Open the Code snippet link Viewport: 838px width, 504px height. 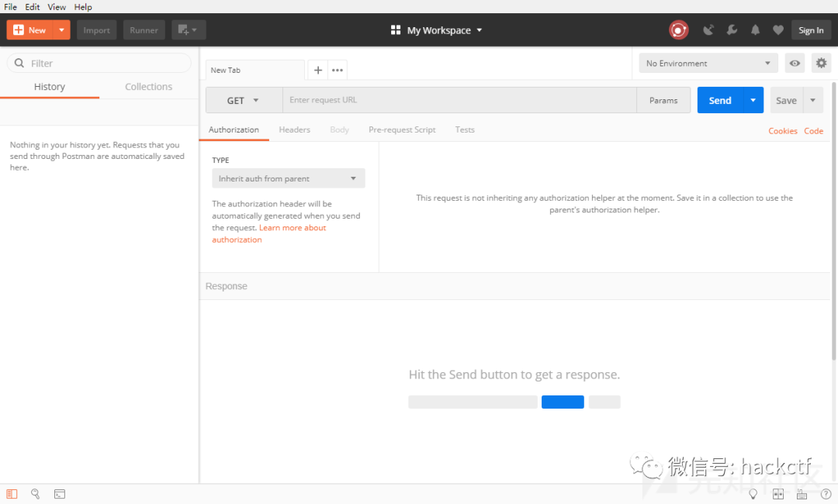pos(813,131)
